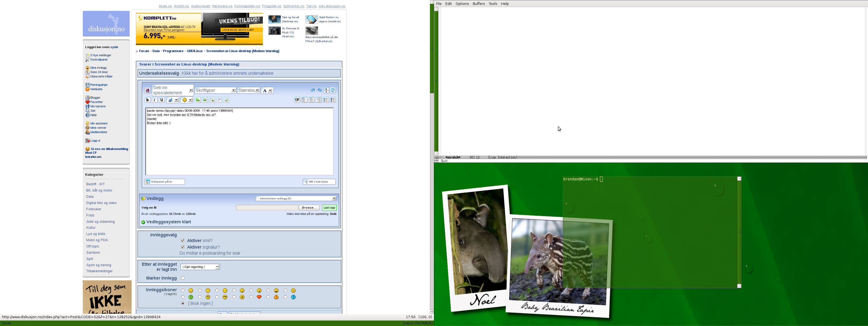Click the insert code scroll icon
The width and height of the screenshot is (868, 326).
coord(226,100)
